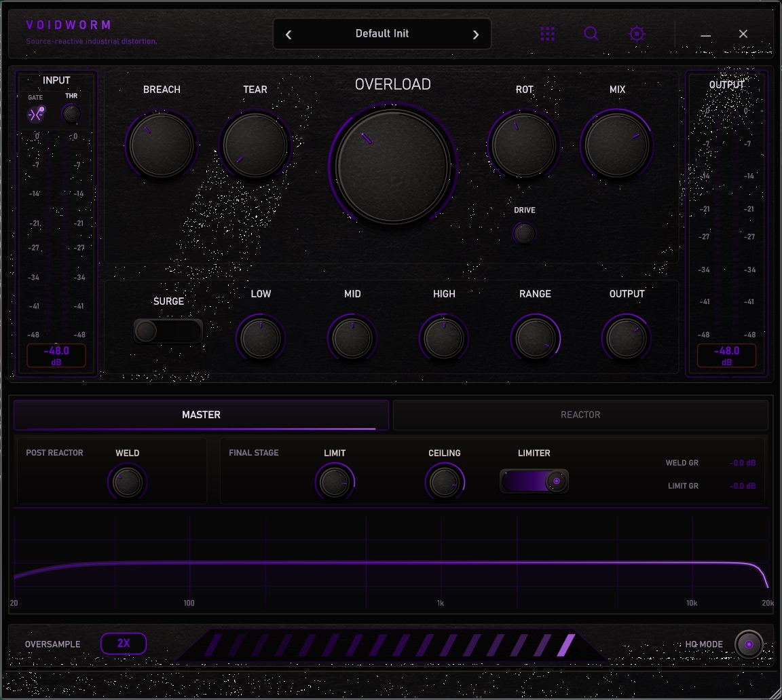This screenshot has height=700, width=782.
Task: Click the HQ MODE round button
Action: pyautogui.click(x=749, y=644)
